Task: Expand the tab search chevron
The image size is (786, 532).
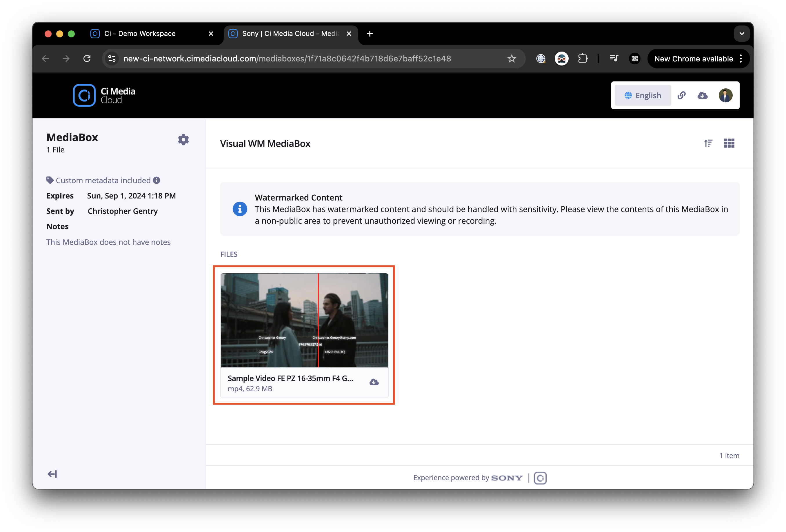Action: click(742, 34)
